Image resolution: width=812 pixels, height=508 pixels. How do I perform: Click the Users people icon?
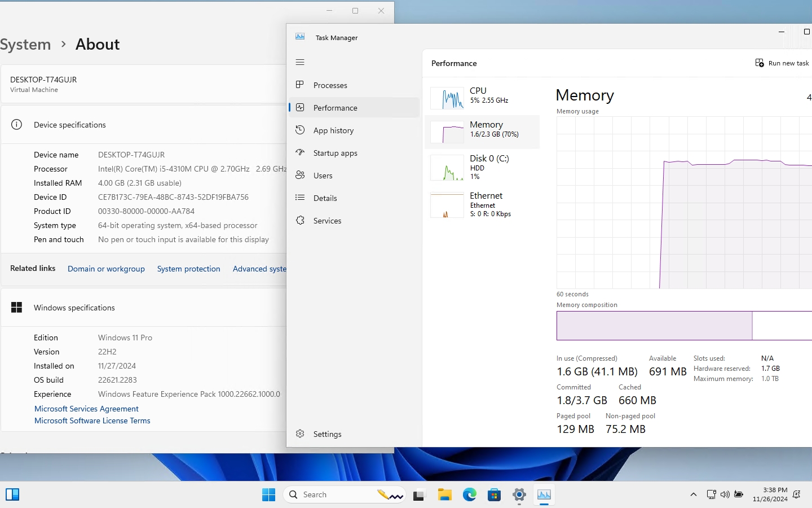[300, 175]
